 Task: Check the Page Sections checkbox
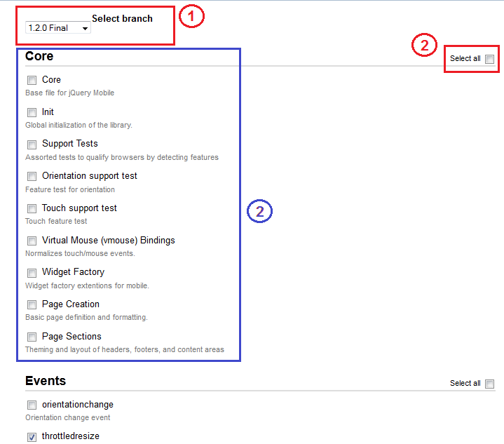[x=32, y=337]
